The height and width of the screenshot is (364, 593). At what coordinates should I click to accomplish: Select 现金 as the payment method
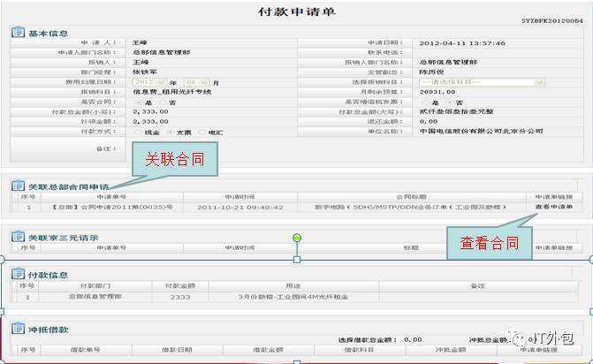(x=138, y=132)
